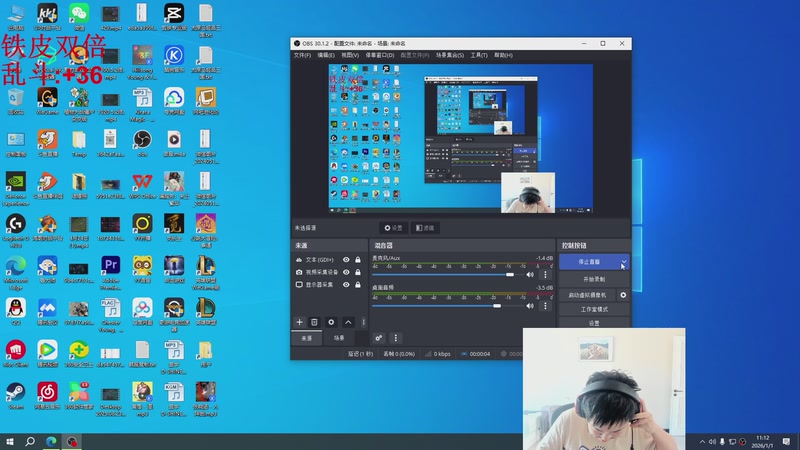800x450 pixels.
Task: Open QQ penguin desktop shortcut
Action: [16, 311]
